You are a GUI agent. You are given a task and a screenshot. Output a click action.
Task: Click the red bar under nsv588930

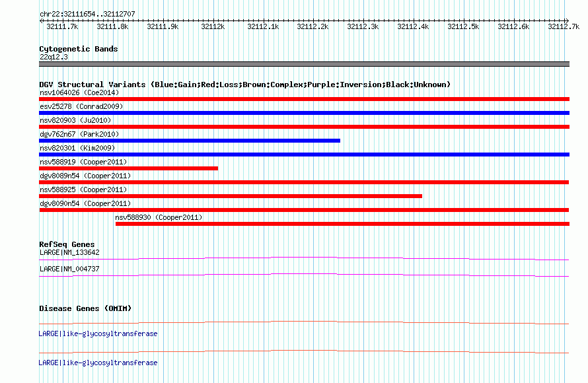[342, 224]
